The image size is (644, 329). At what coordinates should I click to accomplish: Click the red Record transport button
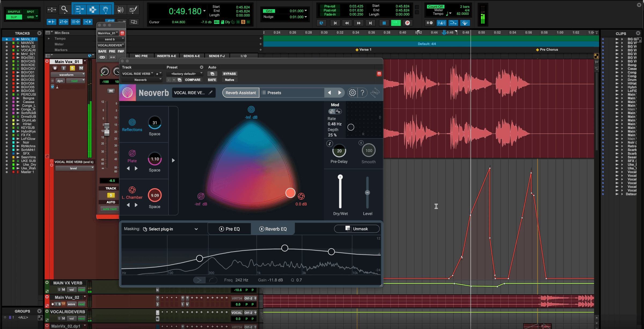(407, 23)
